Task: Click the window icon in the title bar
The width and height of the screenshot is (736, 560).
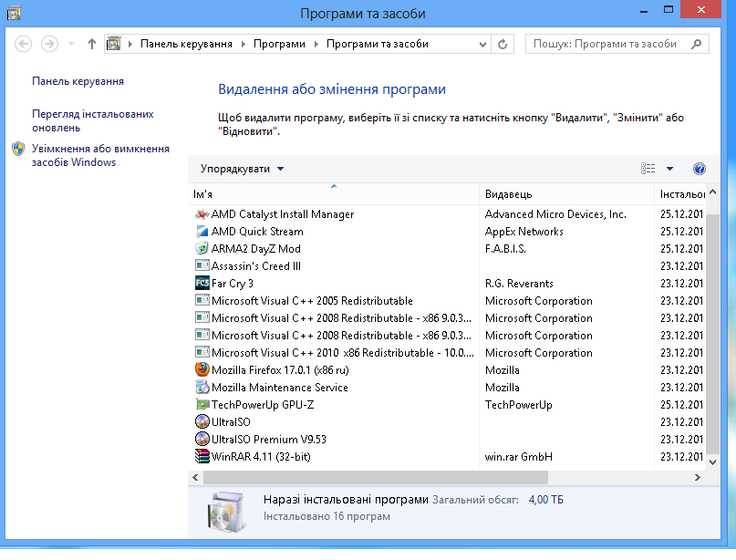Action: (x=14, y=13)
